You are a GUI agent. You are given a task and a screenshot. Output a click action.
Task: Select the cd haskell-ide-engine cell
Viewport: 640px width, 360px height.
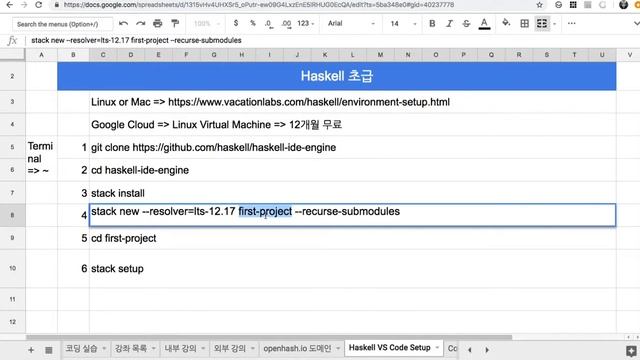coord(353,170)
